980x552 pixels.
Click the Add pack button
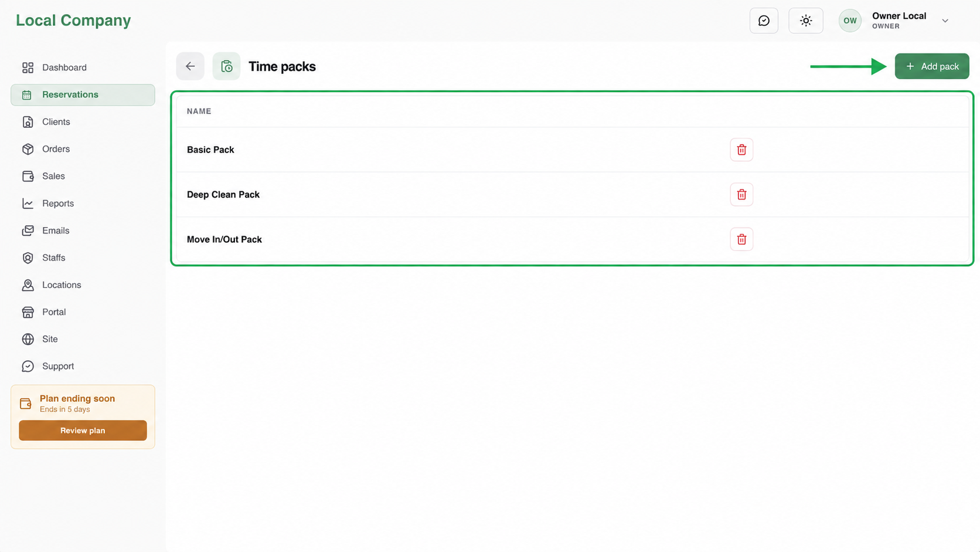[932, 66]
